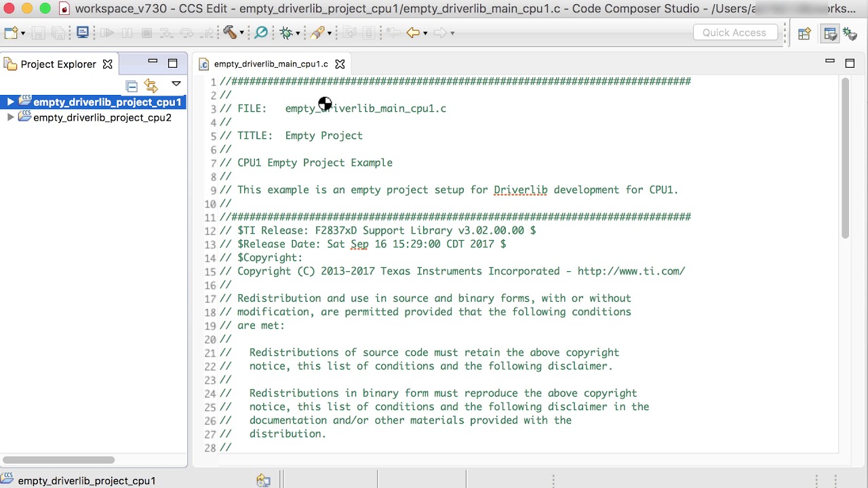Click the '$Copyright:' comment on line 14

pos(270,258)
